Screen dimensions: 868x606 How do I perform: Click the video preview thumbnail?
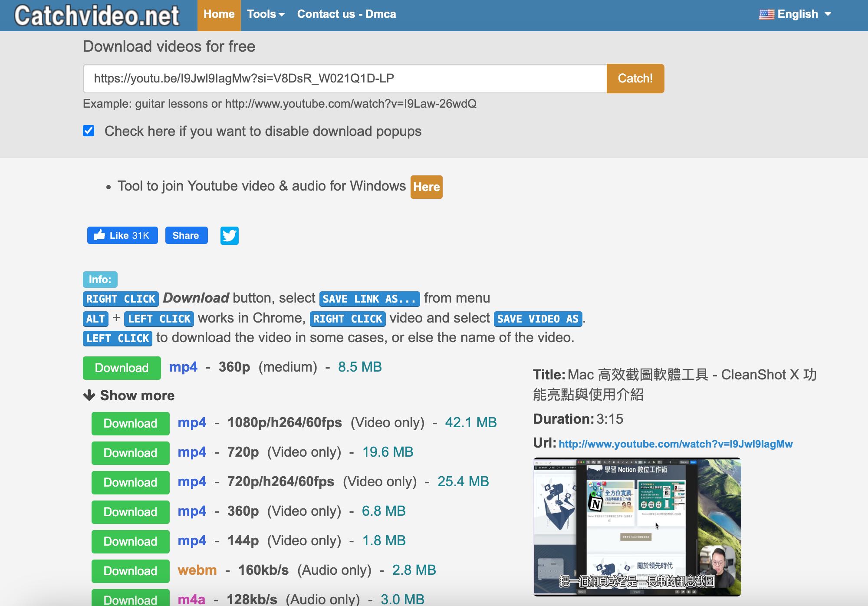click(x=637, y=527)
